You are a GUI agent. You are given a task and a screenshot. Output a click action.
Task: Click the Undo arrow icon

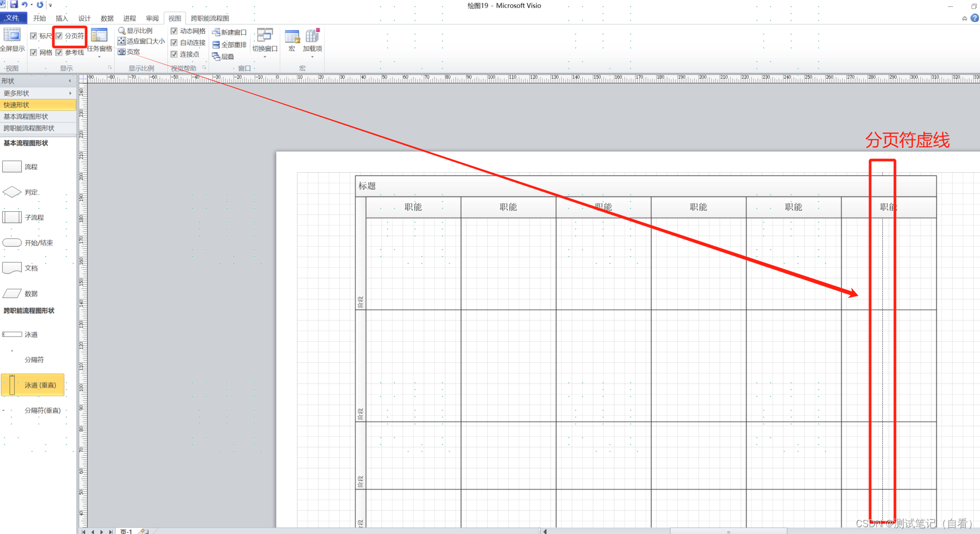pyautogui.click(x=24, y=4)
